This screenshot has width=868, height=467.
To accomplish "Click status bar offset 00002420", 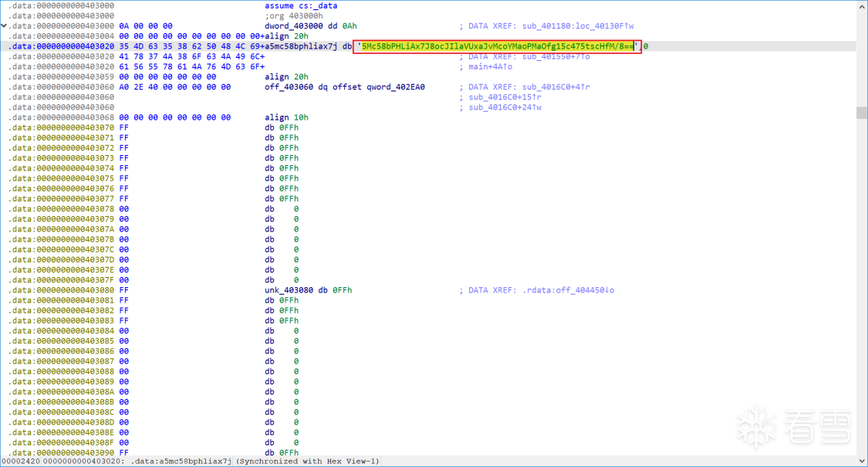I will 21,462.
